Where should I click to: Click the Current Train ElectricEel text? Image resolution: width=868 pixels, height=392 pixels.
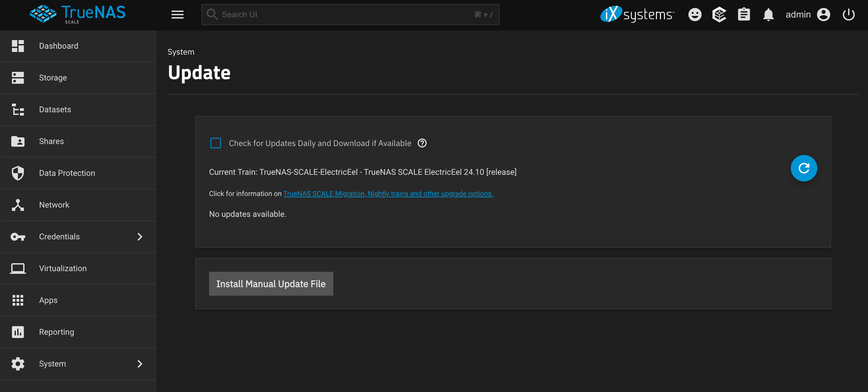coord(362,172)
